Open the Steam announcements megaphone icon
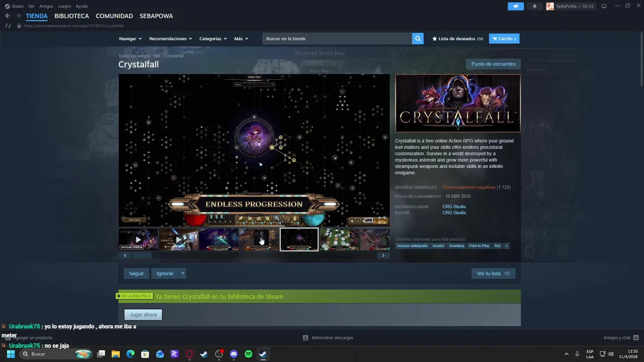Screen dimensions: 644x362 [x=515, y=6]
